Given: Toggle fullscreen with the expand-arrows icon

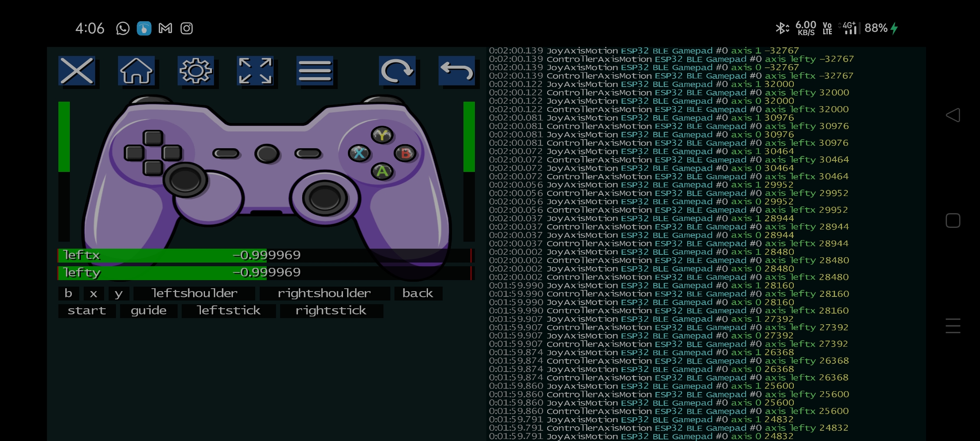Looking at the screenshot, I should point(255,71).
